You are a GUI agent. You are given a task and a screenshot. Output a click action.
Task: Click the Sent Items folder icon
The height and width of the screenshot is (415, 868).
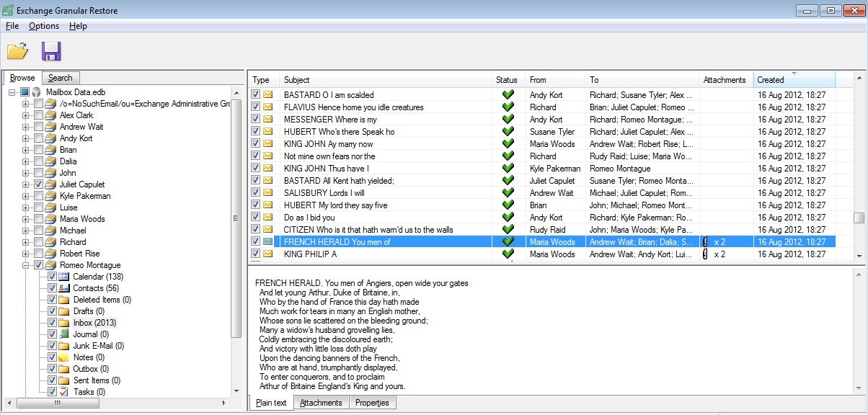[x=63, y=380]
